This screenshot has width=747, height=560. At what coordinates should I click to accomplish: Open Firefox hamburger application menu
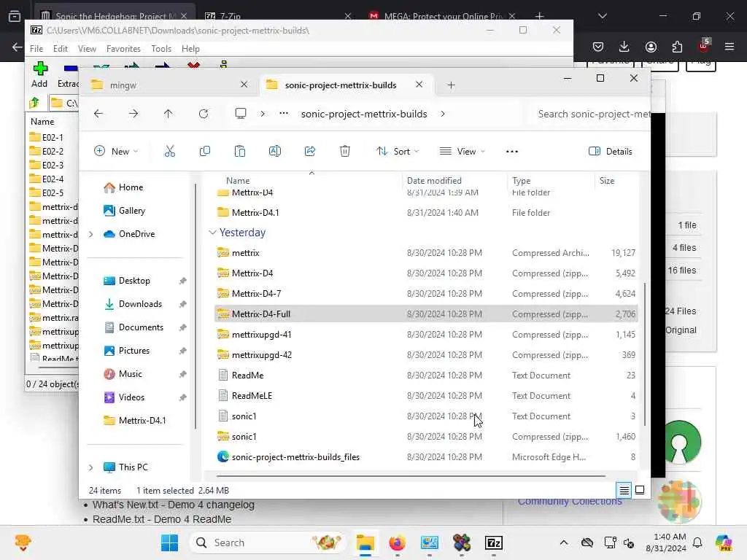click(x=729, y=47)
